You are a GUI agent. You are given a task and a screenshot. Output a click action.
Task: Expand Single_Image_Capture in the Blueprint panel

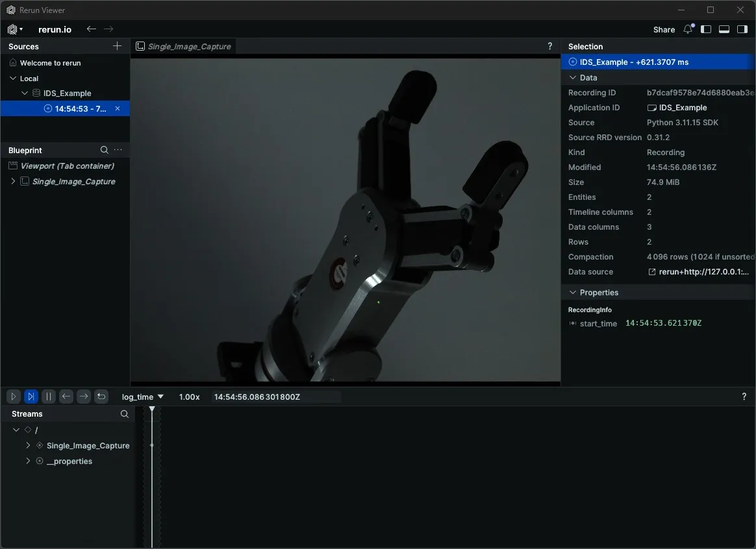click(x=12, y=182)
